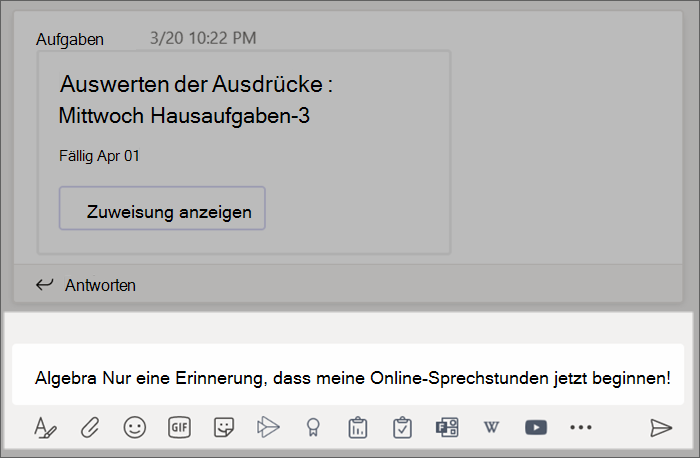
Task: Open the Praise badge icon
Action: click(x=313, y=428)
